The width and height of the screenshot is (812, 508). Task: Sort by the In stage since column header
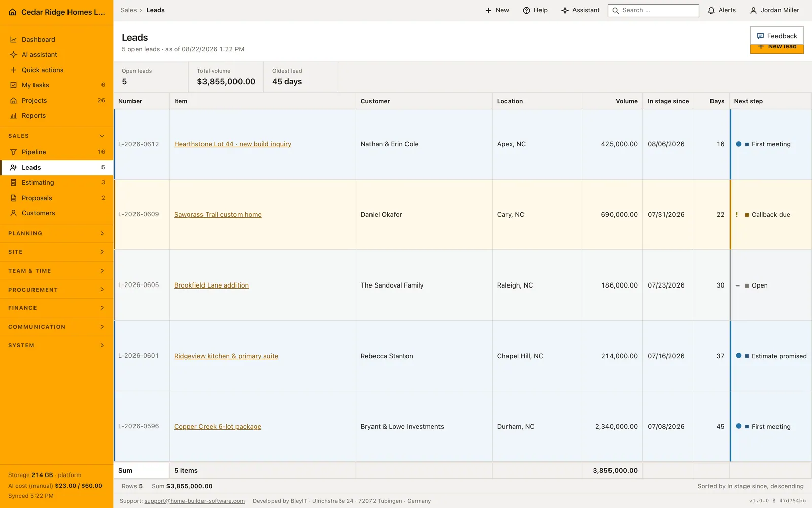pos(668,101)
